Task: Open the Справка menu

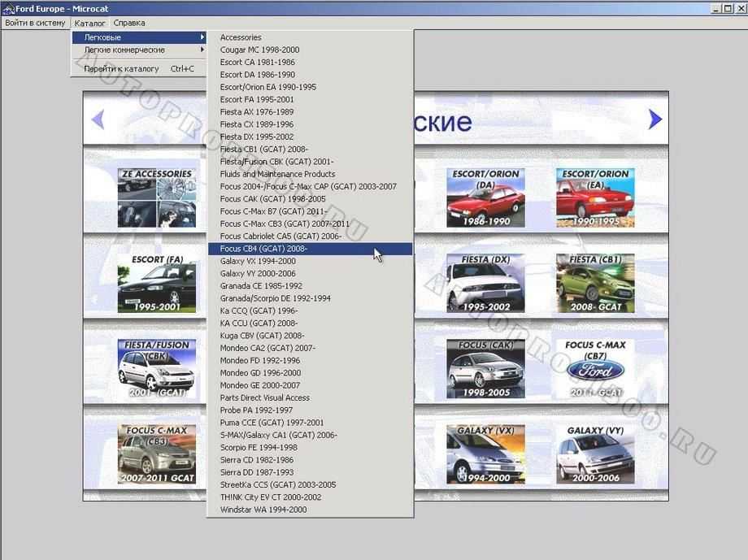Action: click(129, 23)
